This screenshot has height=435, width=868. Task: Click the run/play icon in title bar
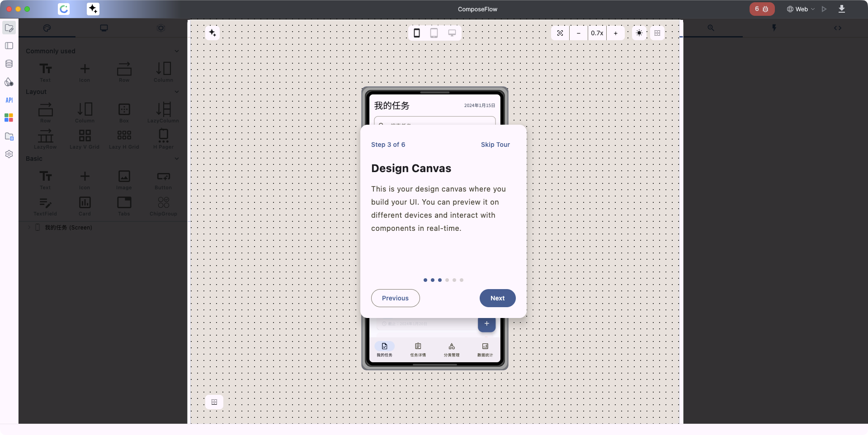(x=824, y=9)
